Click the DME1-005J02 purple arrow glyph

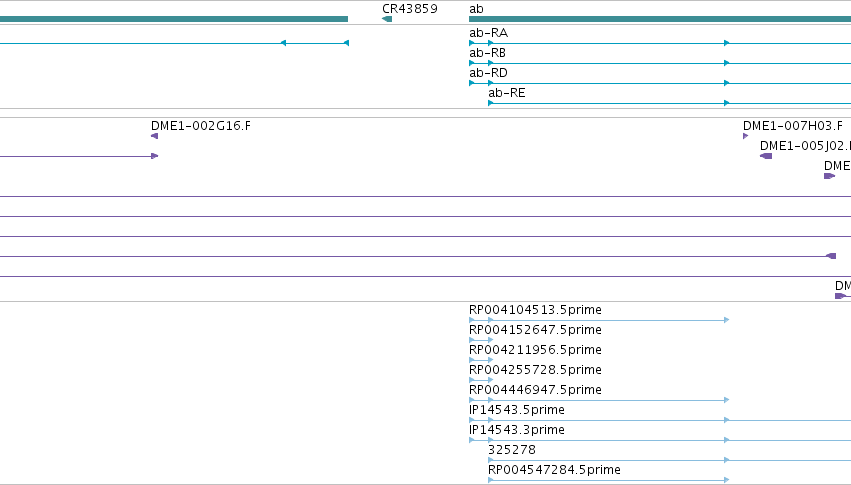(x=766, y=156)
